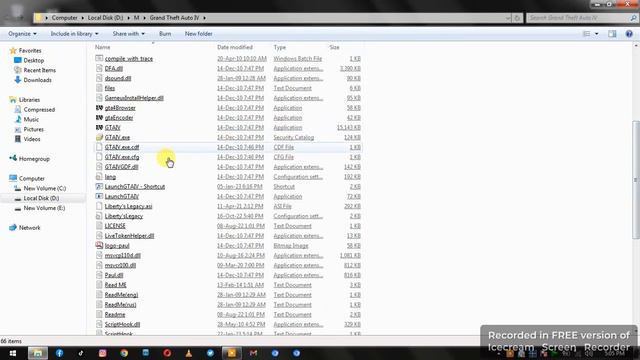The image size is (640, 360).
Task: Open Facebook from the taskbar
Action: click(60, 353)
